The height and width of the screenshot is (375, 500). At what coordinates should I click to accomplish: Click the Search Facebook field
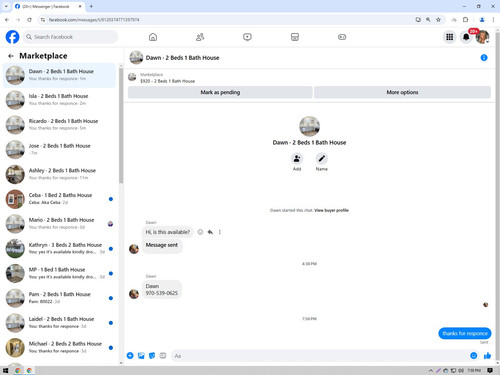[70, 37]
